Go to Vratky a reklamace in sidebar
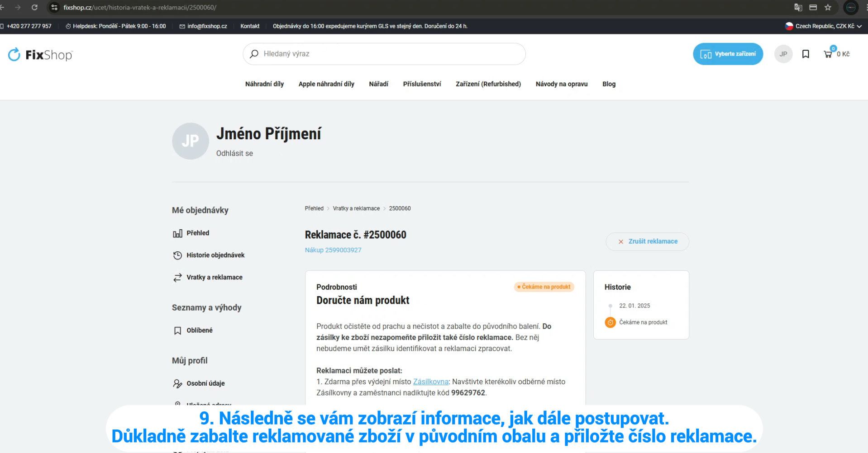Image resolution: width=868 pixels, height=453 pixels. pyautogui.click(x=214, y=277)
